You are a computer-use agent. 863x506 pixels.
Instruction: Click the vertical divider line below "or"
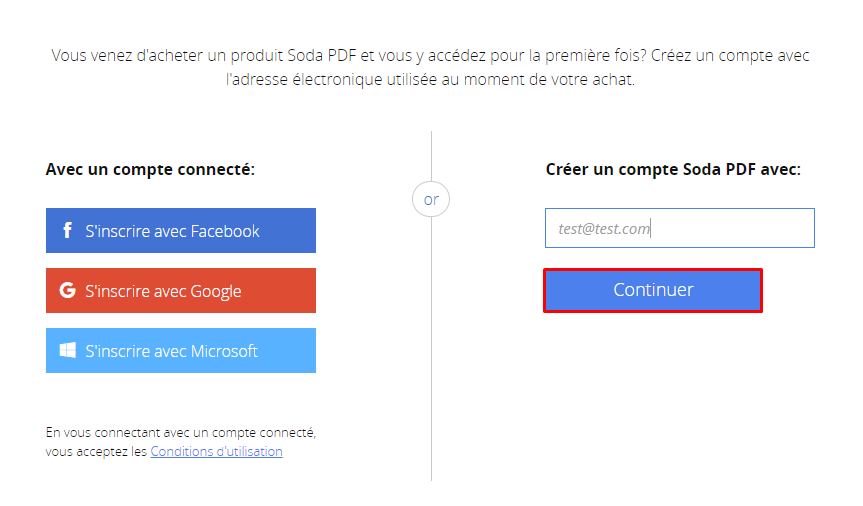[x=431, y=350]
